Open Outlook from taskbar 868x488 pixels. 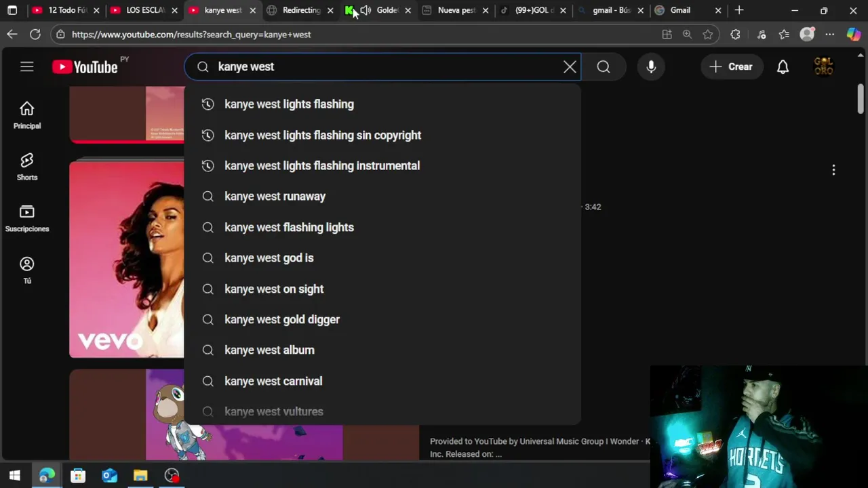(x=109, y=476)
